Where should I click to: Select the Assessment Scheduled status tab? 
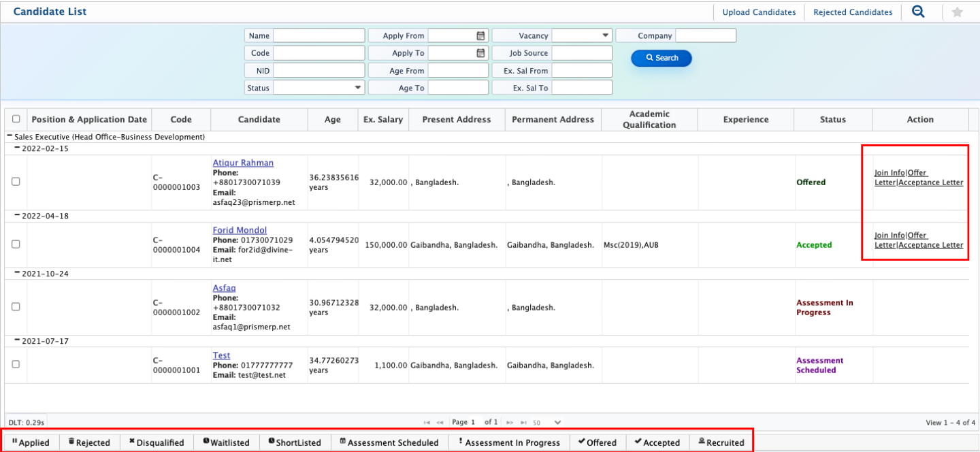(x=389, y=442)
